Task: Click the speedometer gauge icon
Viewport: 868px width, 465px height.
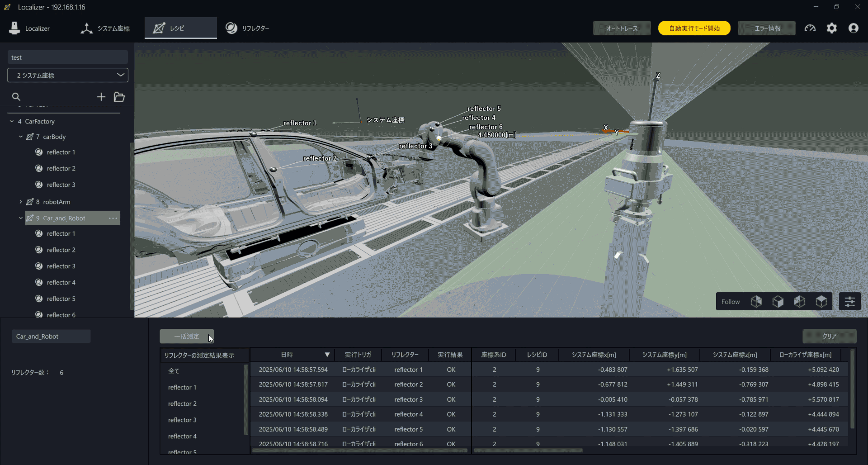Action: coord(810,28)
